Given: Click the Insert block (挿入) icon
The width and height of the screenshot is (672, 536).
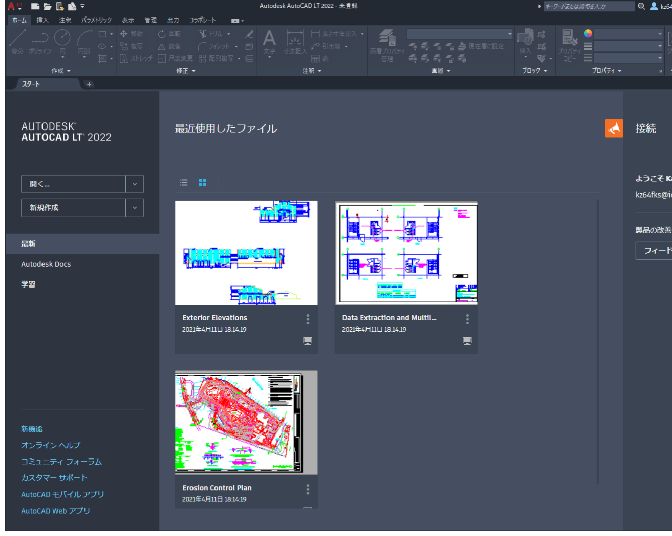Looking at the screenshot, I should tap(525, 39).
